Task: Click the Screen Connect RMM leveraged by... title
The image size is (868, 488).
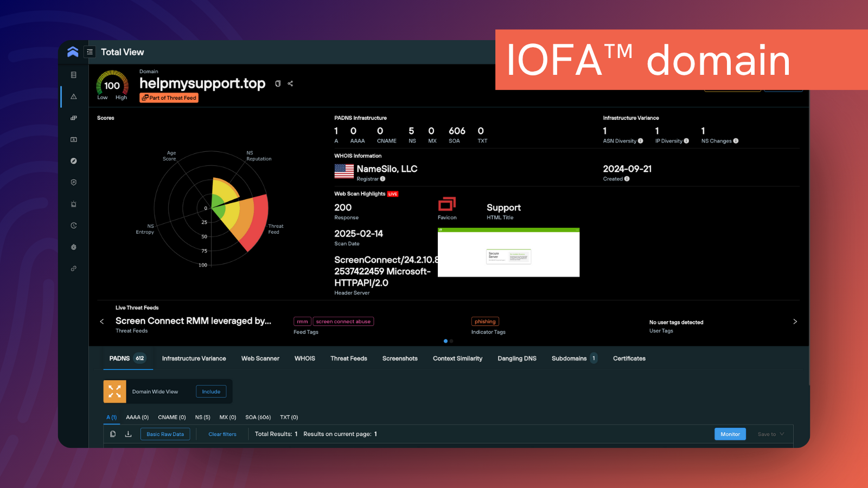Action: click(x=193, y=321)
